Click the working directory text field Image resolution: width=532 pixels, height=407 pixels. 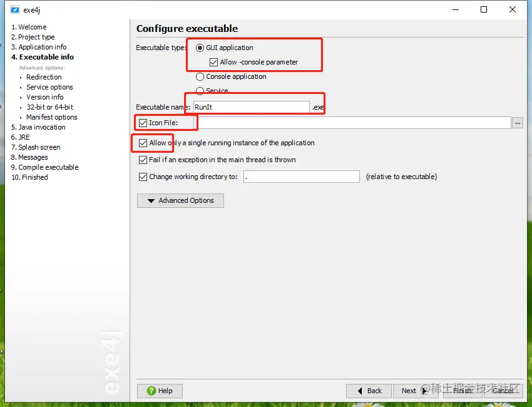click(x=301, y=177)
